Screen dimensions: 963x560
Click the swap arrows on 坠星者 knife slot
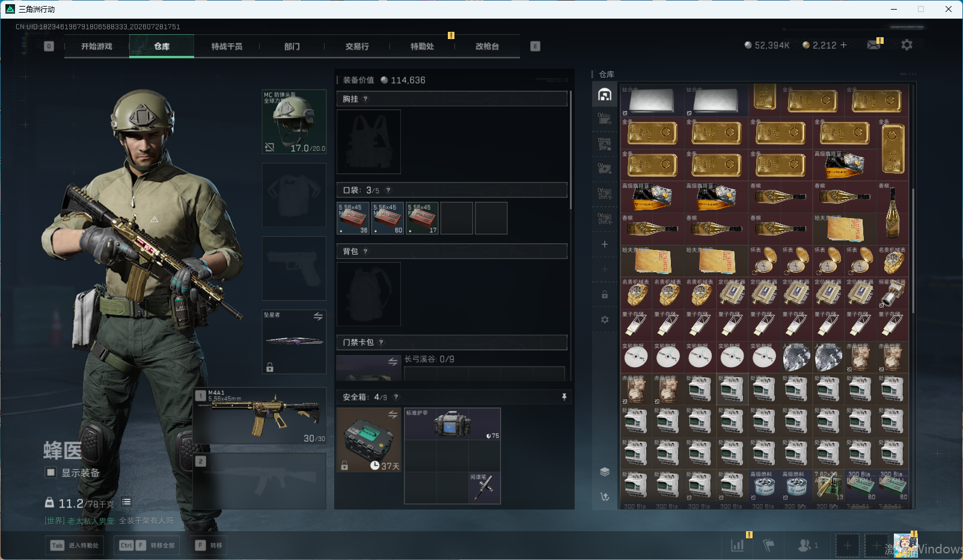[318, 316]
